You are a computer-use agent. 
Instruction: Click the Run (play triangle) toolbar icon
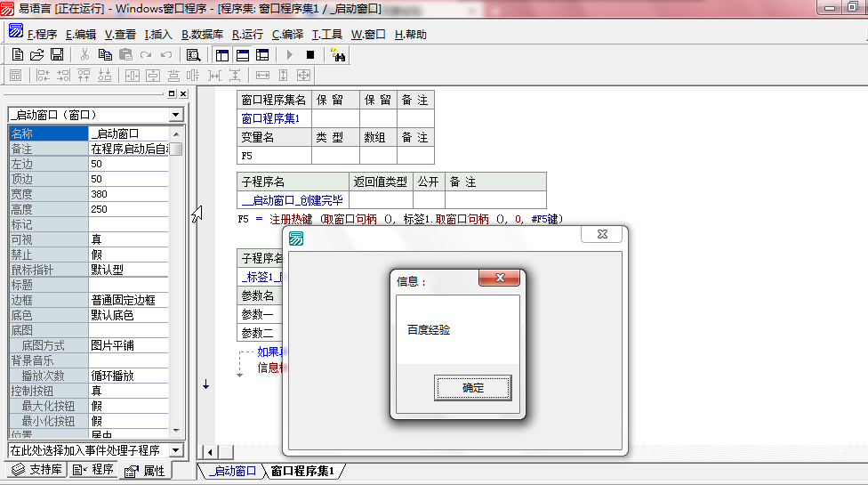(x=289, y=55)
